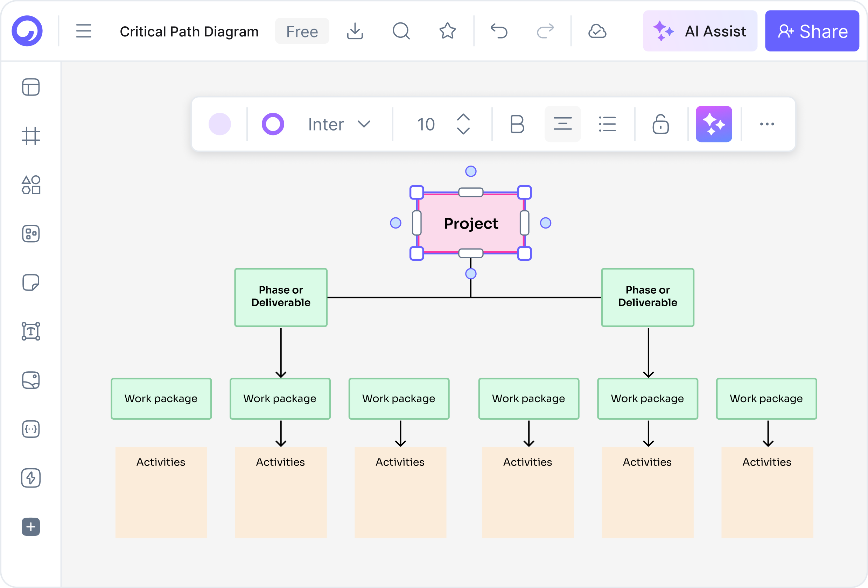Image resolution: width=868 pixels, height=588 pixels.
Task: Click the top connection handle above Project
Action: [x=471, y=171]
